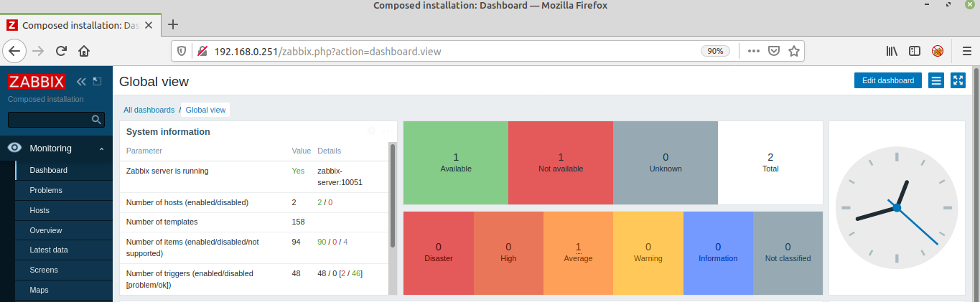Click the red Not available hosts tile

click(561, 163)
